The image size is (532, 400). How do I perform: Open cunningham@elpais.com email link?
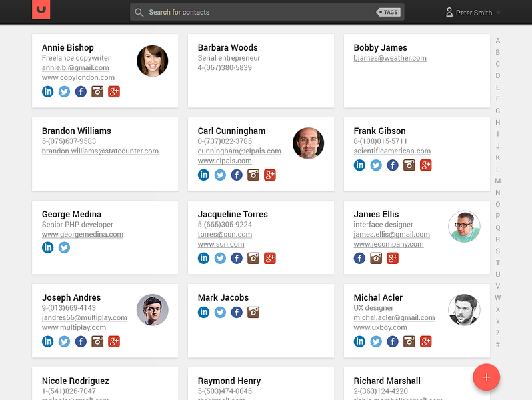[x=239, y=151]
